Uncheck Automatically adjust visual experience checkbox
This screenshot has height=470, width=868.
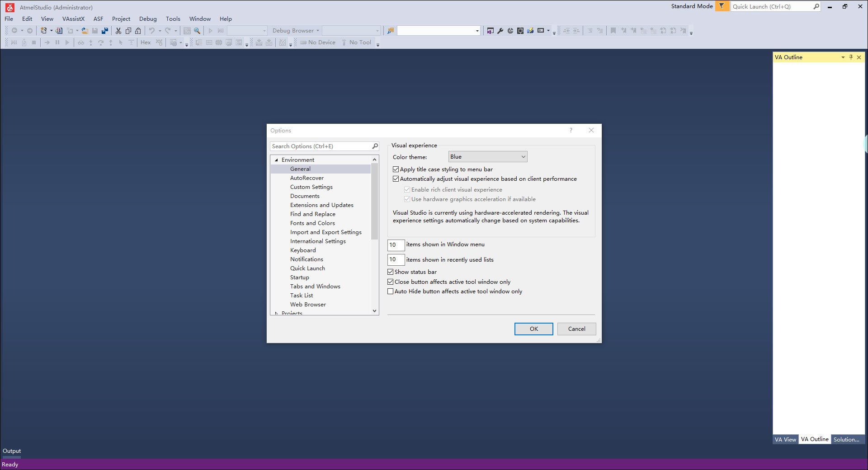click(396, 179)
